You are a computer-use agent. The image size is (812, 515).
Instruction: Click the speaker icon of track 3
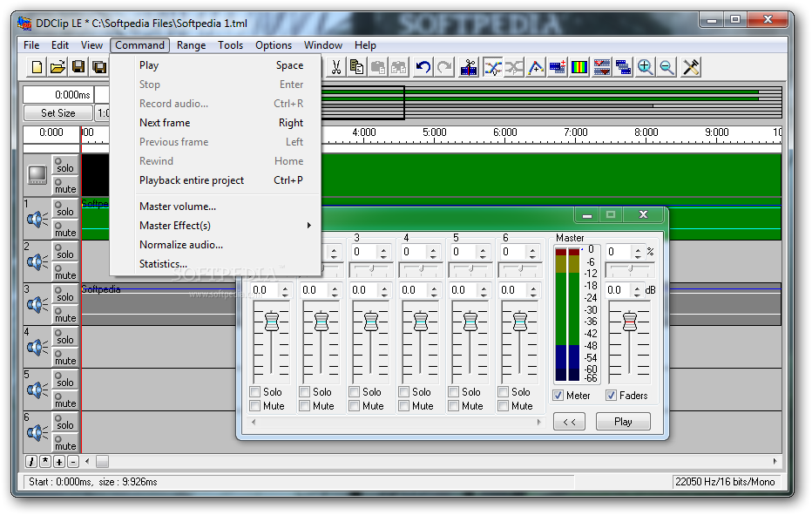(x=37, y=305)
